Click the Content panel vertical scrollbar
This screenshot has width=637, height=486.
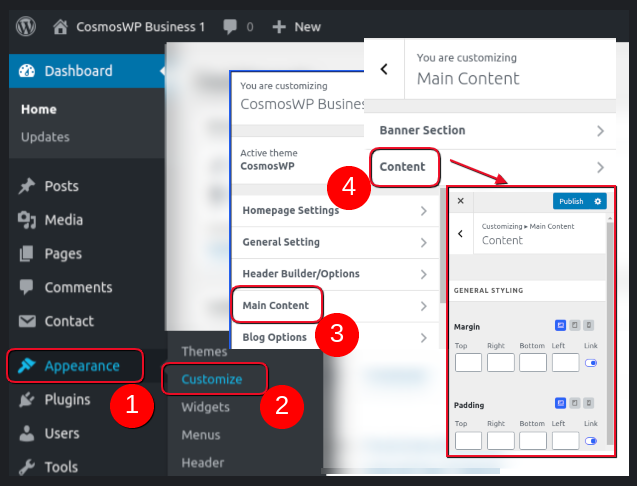(x=610, y=333)
